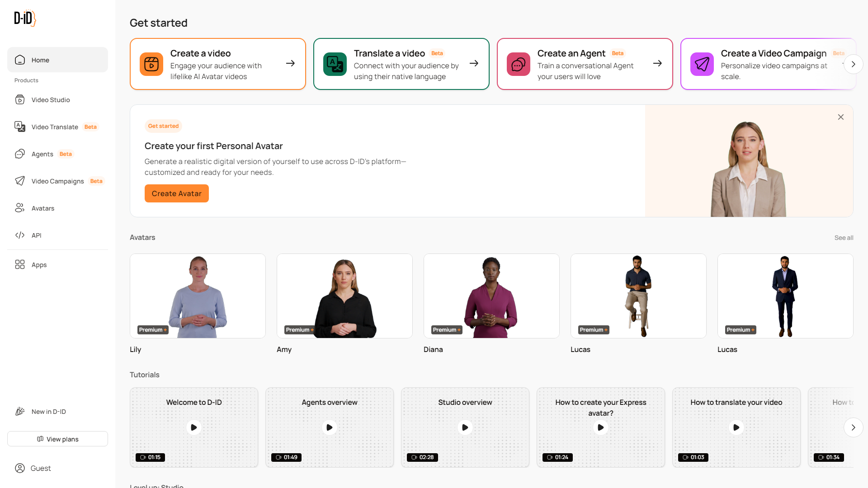Click the View plans button

coord(57,439)
